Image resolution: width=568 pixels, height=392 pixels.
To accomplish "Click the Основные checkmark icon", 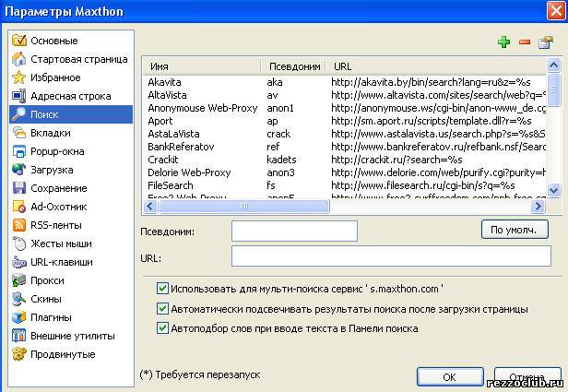I will [x=19, y=41].
